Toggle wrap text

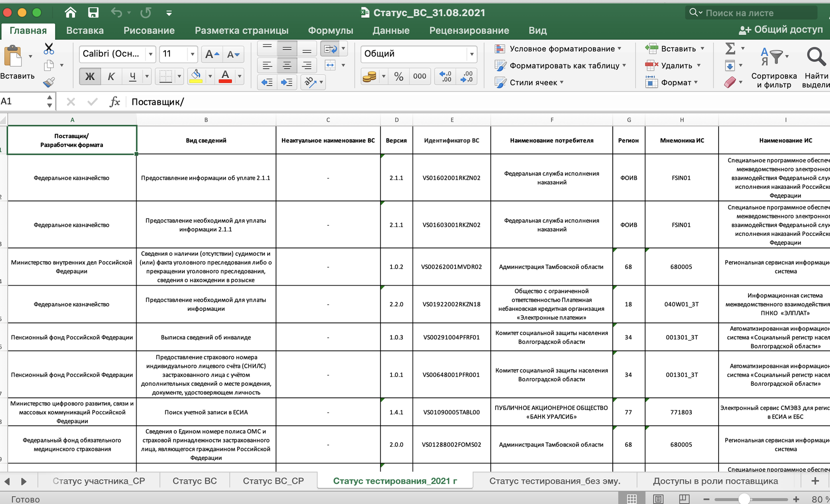330,49
